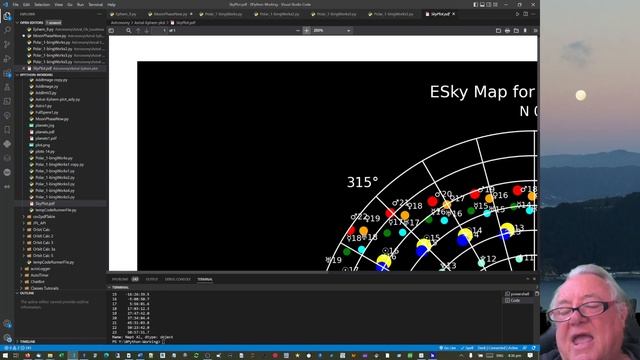This screenshot has height=360, width=640.
Task: Switch to the Problems panel tab
Action: point(125,279)
